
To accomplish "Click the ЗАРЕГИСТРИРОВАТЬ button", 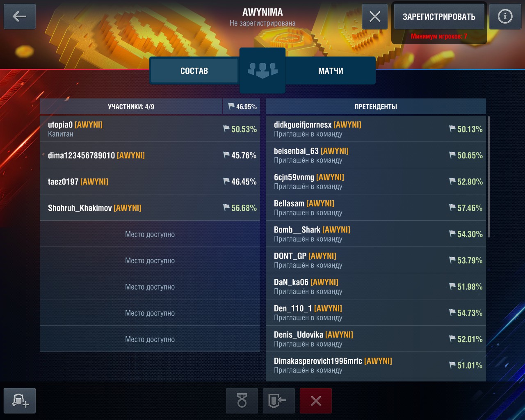I will click(x=439, y=16).
